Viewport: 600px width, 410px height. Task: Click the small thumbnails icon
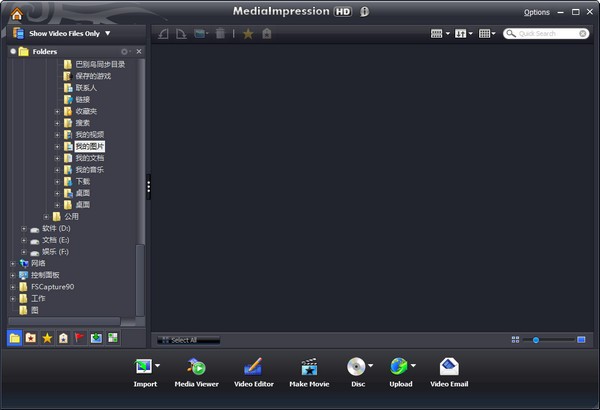point(515,340)
